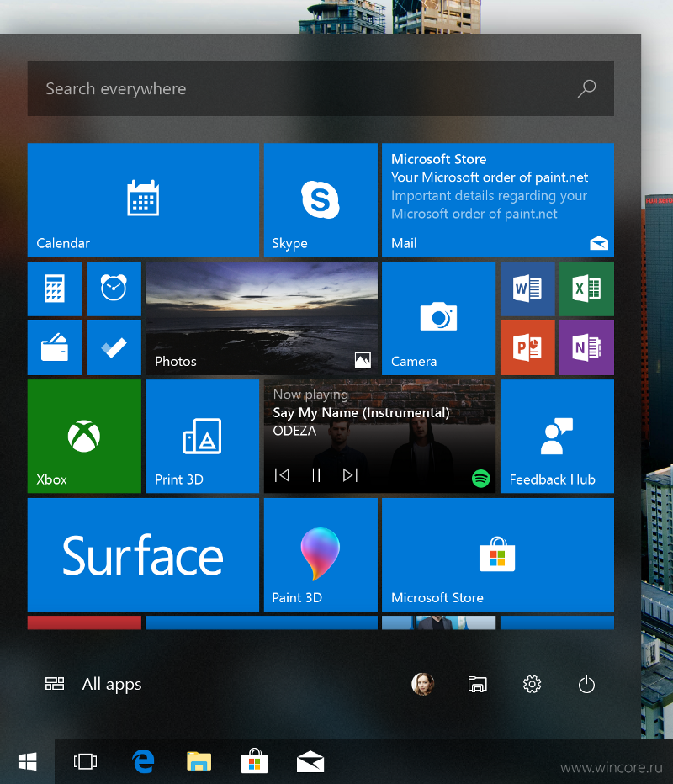Image resolution: width=673 pixels, height=784 pixels.
Task: Open Mail from the taskbar
Action: coord(310,761)
